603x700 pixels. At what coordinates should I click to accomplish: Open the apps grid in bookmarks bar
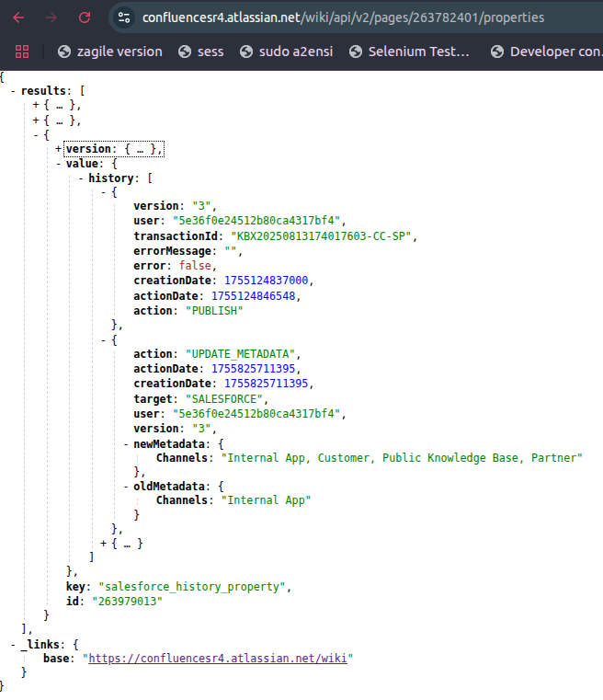(22, 52)
